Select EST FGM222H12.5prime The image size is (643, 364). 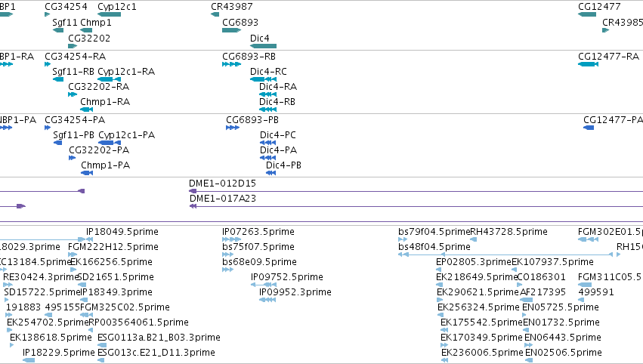tap(113, 247)
